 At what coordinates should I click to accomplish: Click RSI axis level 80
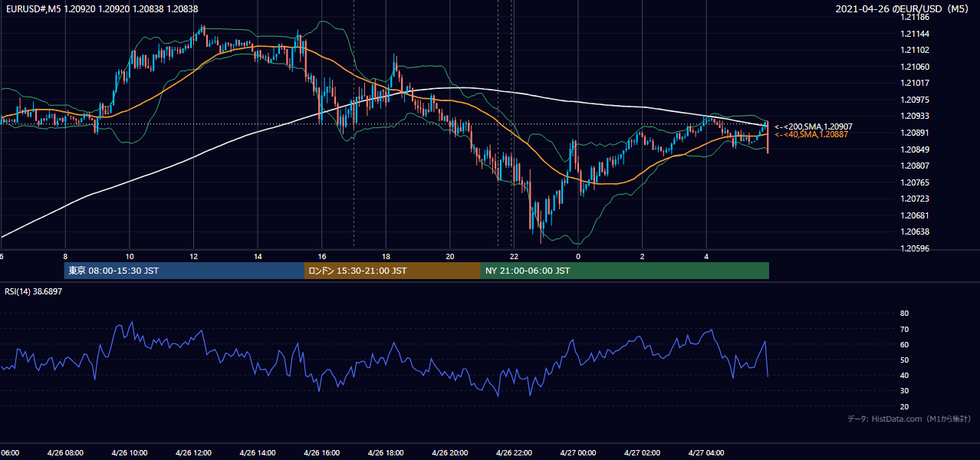click(904, 314)
